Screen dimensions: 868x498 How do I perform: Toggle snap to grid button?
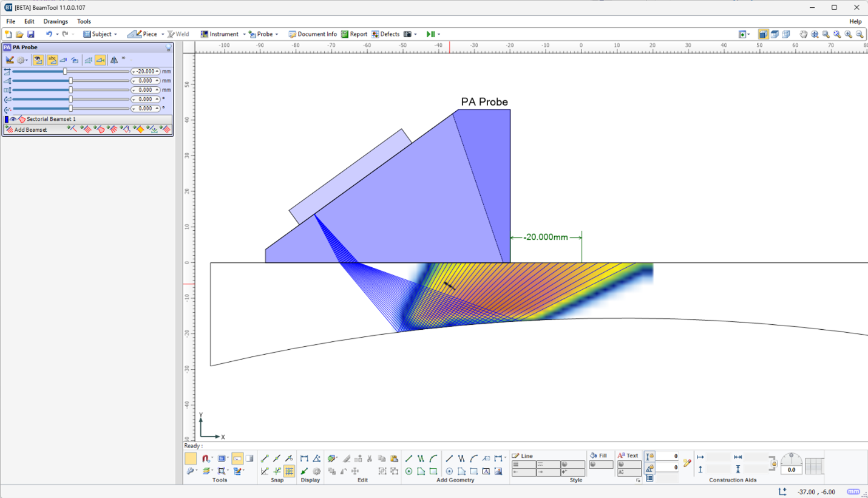coord(290,471)
